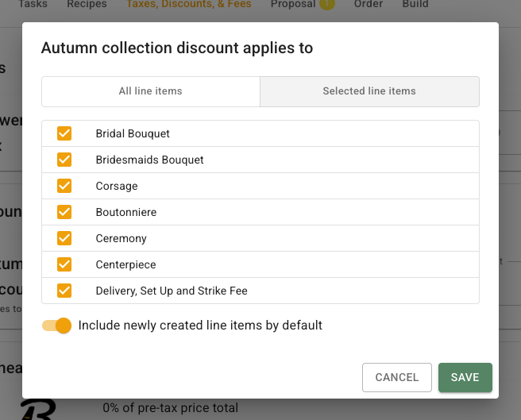Click the SAVE button
The height and width of the screenshot is (420, 521).
(465, 377)
